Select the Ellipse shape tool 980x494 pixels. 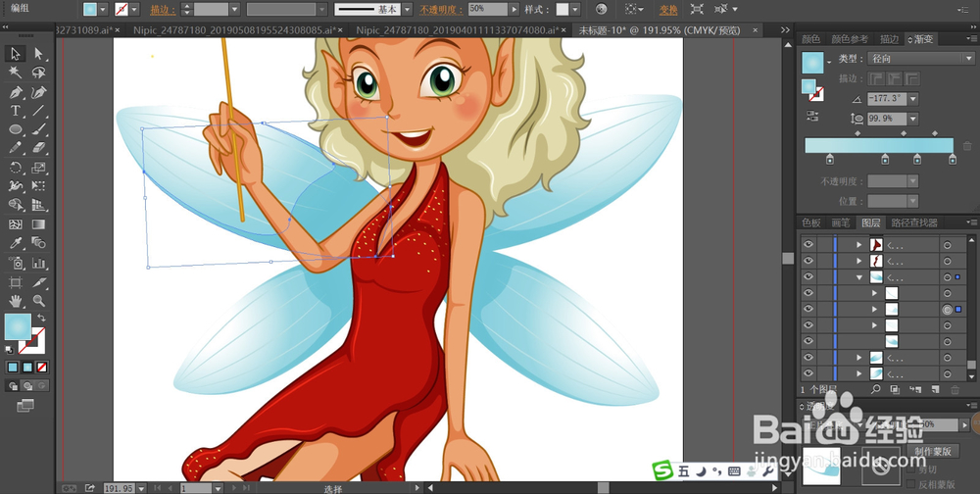pyautogui.click(x=16, y=130)
